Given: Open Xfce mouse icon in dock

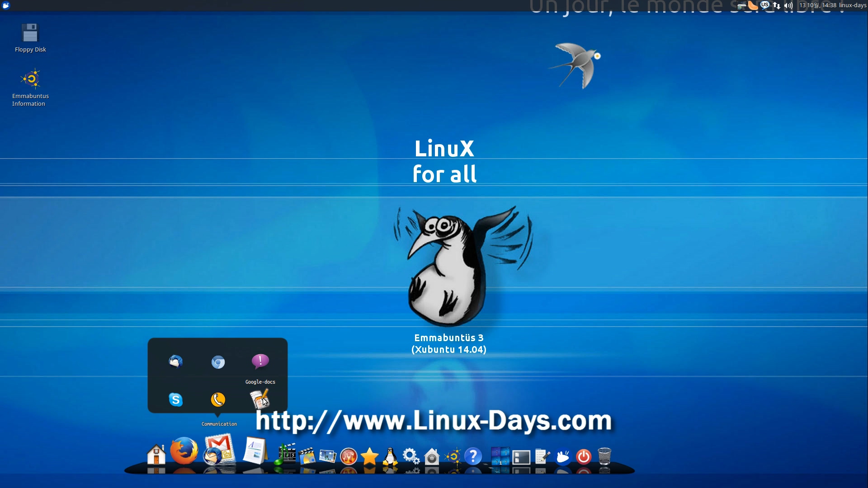Looking at the screenshot, I should coord(563,457).
